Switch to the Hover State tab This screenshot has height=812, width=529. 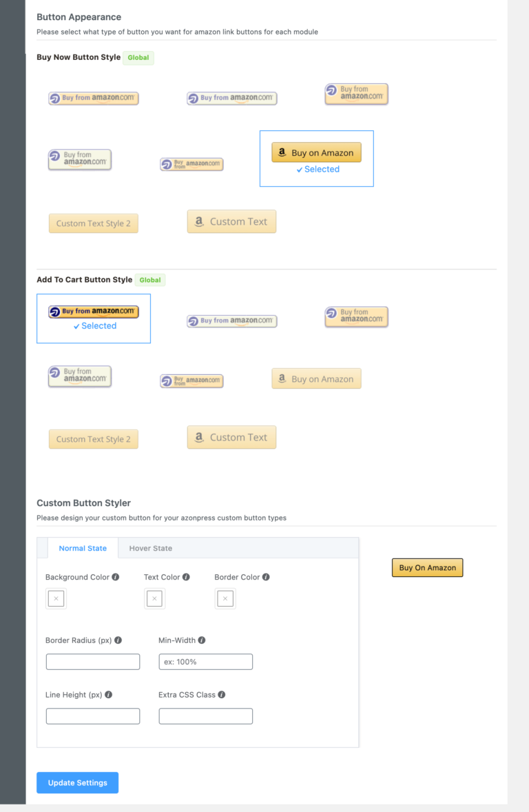[x=150, y=548]
